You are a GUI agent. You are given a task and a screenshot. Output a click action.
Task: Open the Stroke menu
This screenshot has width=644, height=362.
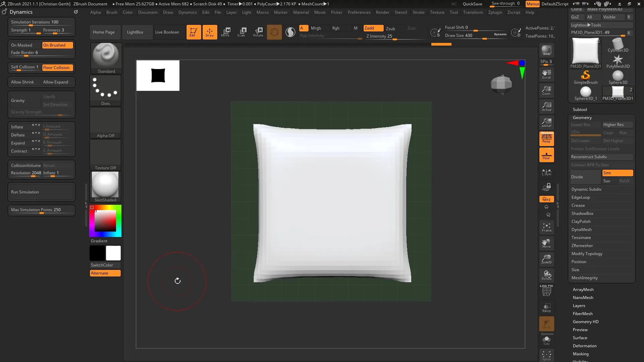click(418, 12)
